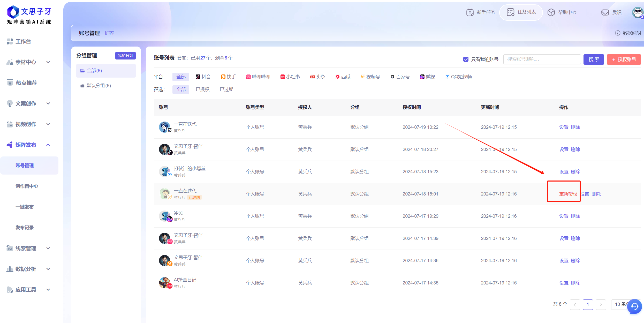644x323 pixels.
Task: Filter platform by 小红书 icon
Action: click(x=283, y=77)
